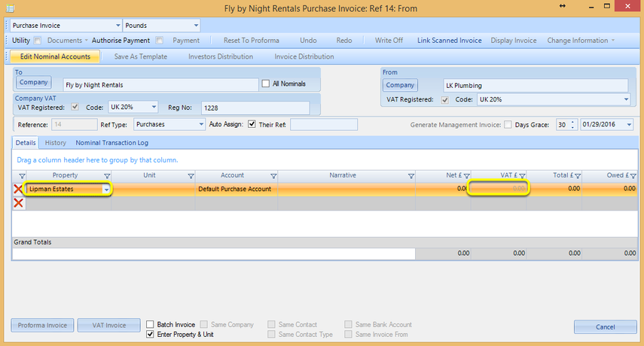Open the Unit column filter icon
Screen dimensions: 644x346
(x=191, y=176)
